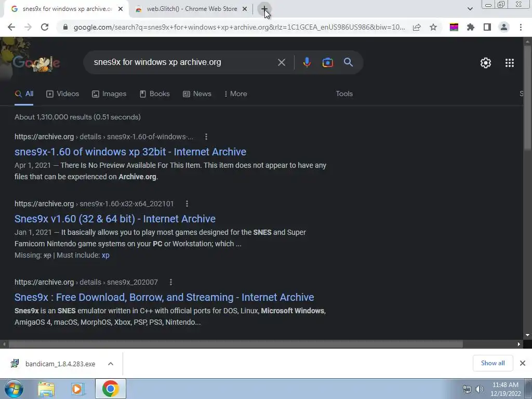The height and width of the screenshot is (399, 532).
Task: Click the horizontal scrollbar right arrow
Action: click(x=519, y=344)
